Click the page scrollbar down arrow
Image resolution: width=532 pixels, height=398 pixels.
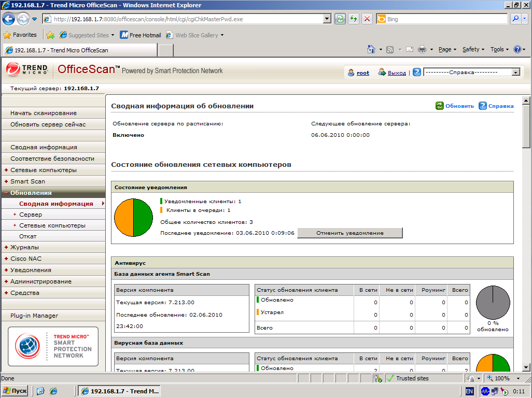click(x=526, y=367)
